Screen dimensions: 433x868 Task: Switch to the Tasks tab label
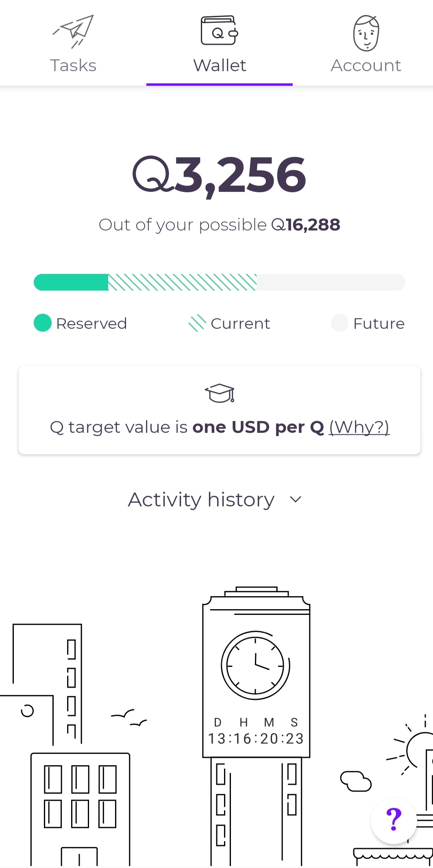pos(73,65)
